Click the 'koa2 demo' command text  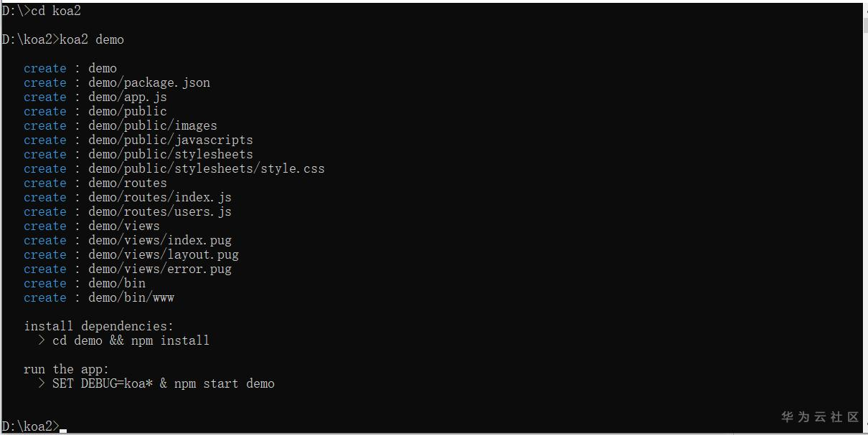coord(91,39)
